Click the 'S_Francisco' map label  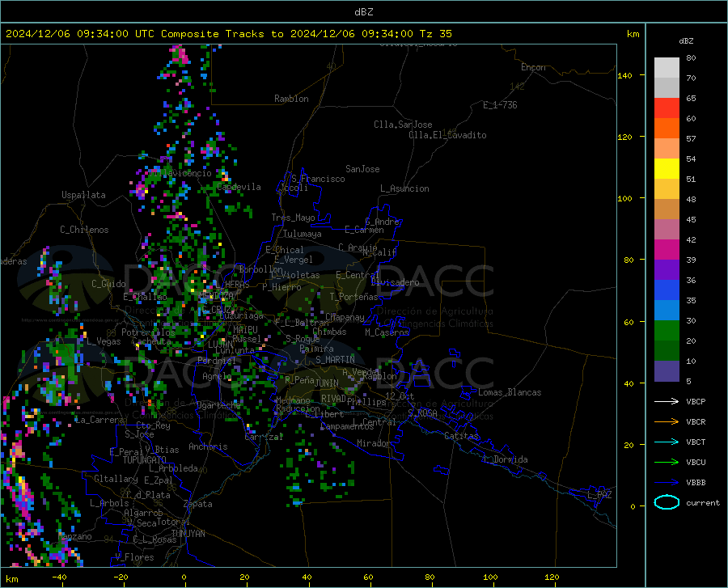pos(318,179)
